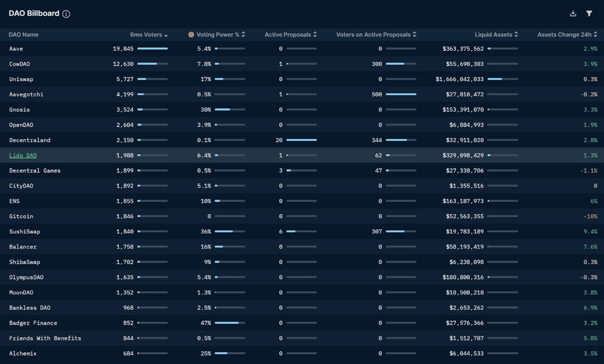
Task: Sort using Voters on Active Proposals arrows
Action: coord(414,35)
